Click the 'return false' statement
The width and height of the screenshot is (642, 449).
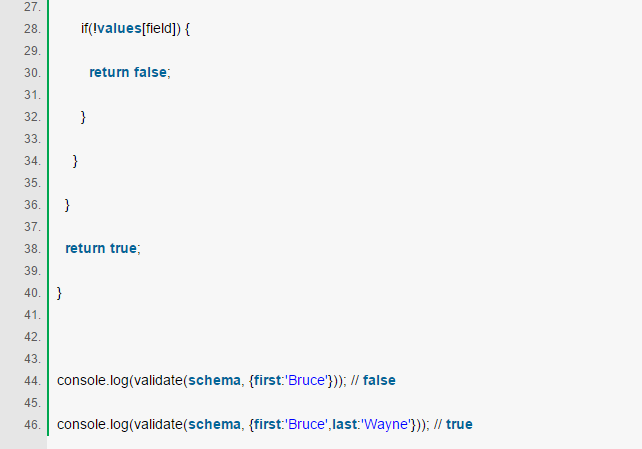[x=128, y=72]
